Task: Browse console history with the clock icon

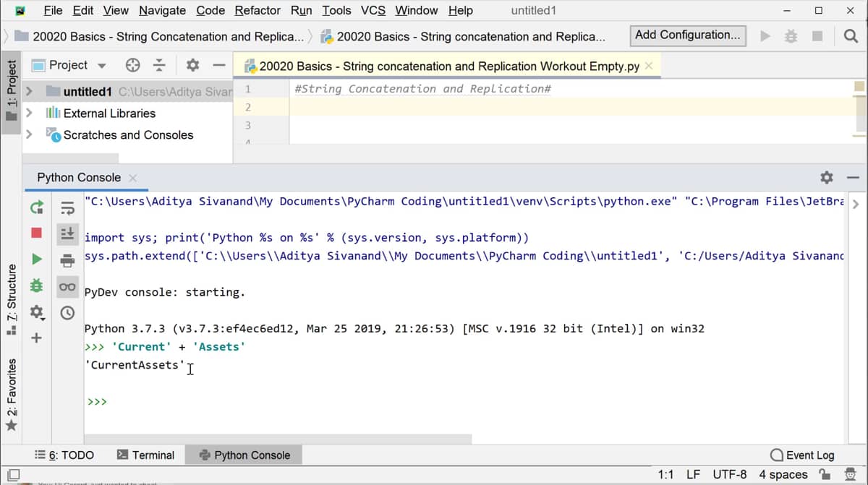Action: 67,313
